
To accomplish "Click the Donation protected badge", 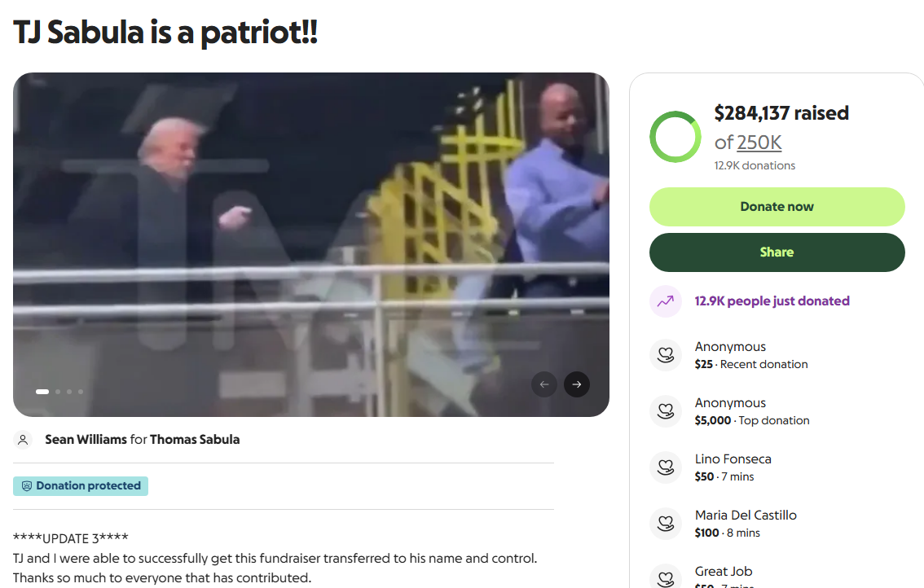I will [x=81, y=486].
